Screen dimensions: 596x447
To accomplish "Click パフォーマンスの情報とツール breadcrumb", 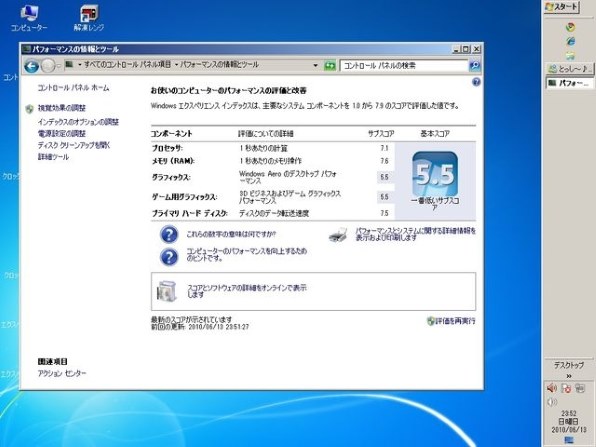I will point(220,65).
